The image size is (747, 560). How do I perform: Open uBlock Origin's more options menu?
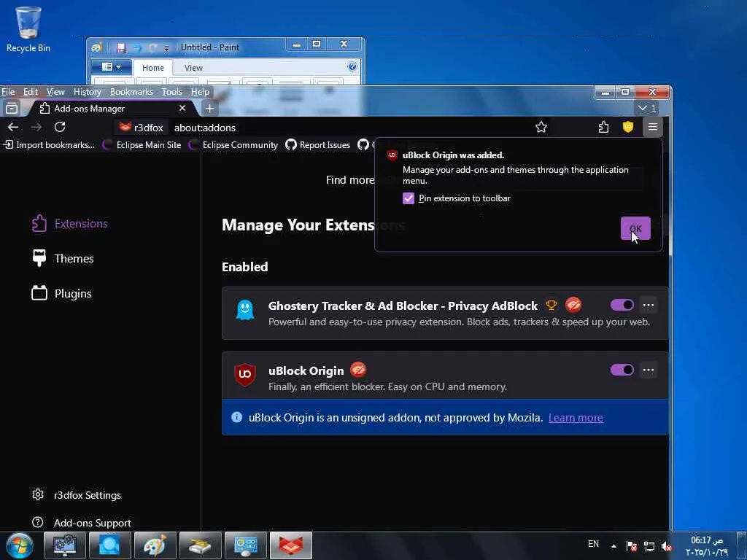[649, 370]
